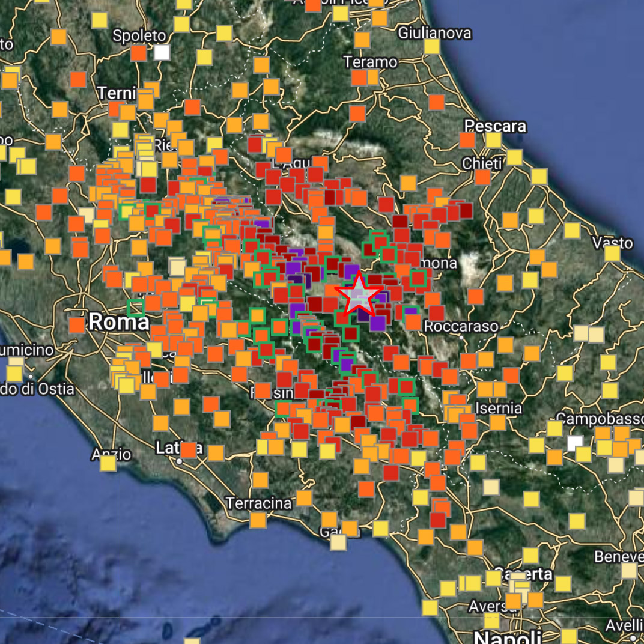Click the green-outlined red marker east of the star

pos(418,279)
